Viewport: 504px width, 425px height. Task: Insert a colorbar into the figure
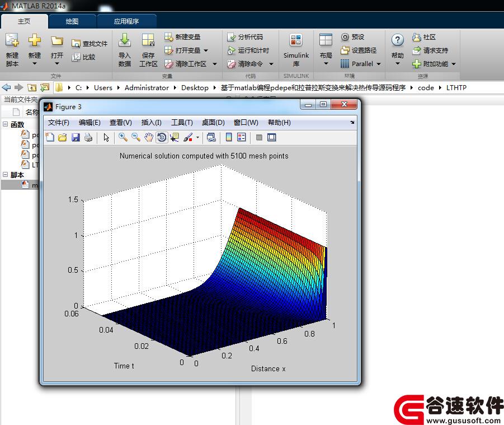coord(229,137)
